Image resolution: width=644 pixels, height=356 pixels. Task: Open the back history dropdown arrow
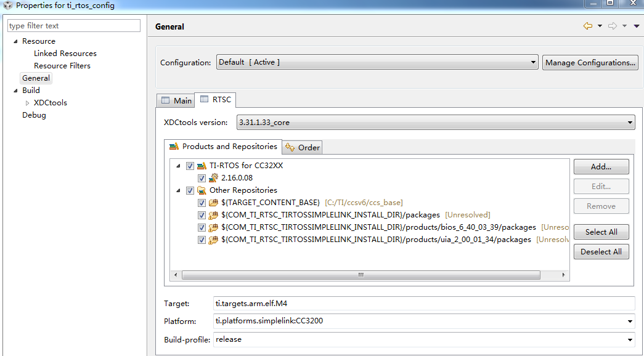click(600, 26)
